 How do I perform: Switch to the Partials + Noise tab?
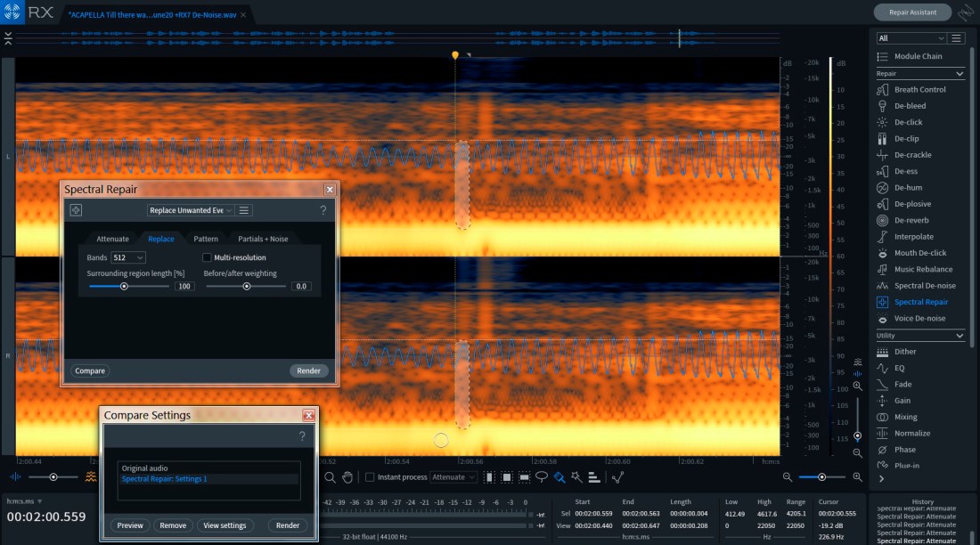(x=262, y=239)
